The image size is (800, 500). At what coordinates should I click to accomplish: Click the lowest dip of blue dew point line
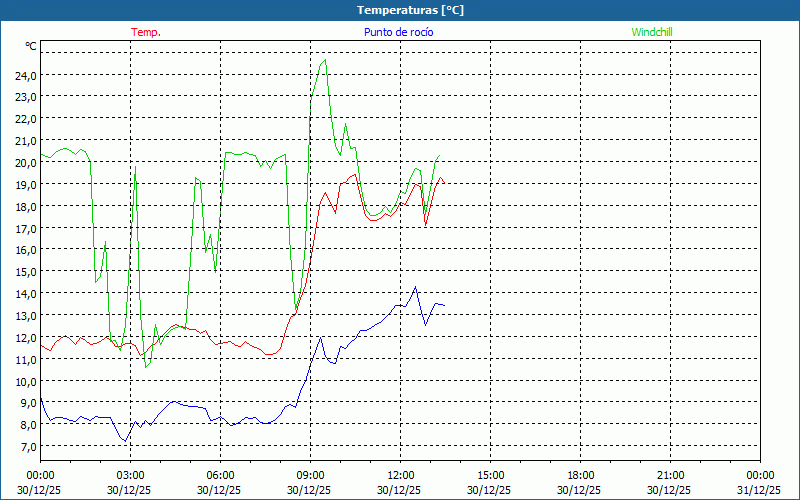click(x=126, y=441)
